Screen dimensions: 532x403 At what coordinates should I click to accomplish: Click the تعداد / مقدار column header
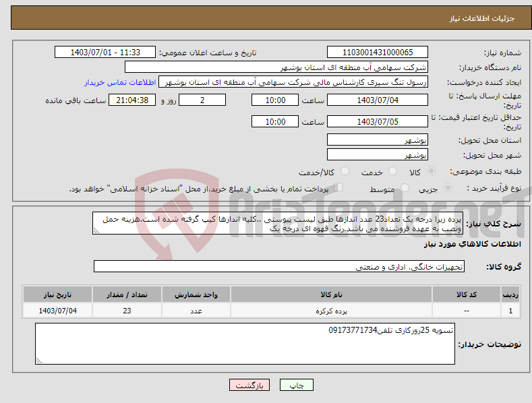[127, 294]
